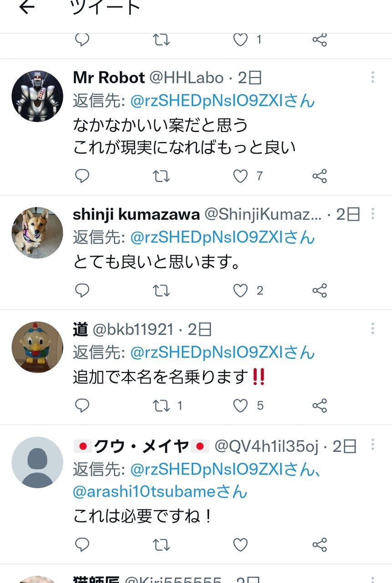Like Mr Robot's tweet with 7 likes

tap(240, 176)
